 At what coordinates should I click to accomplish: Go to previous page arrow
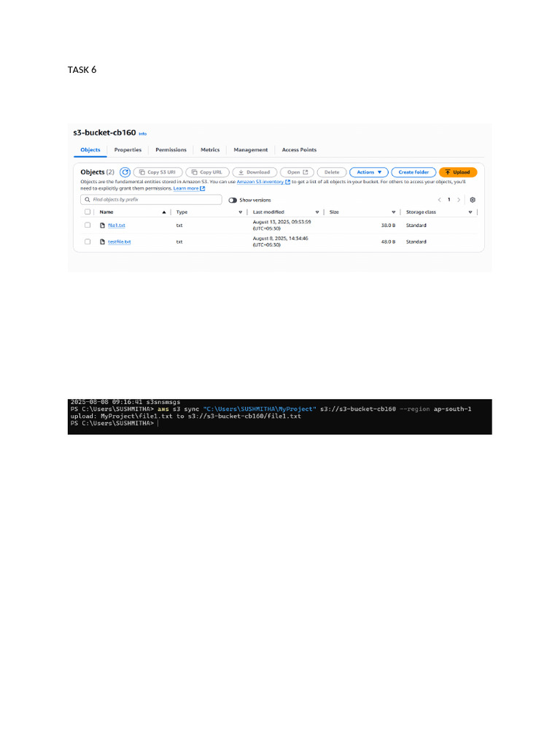(439, 200)
